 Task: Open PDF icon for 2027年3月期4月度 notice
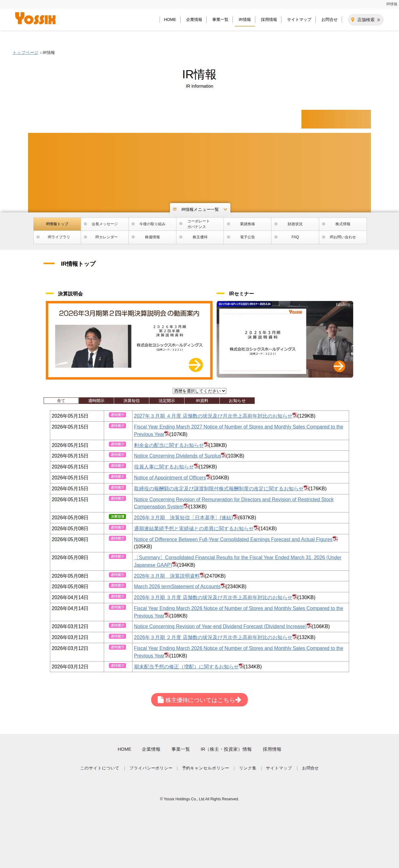(295, 415)
